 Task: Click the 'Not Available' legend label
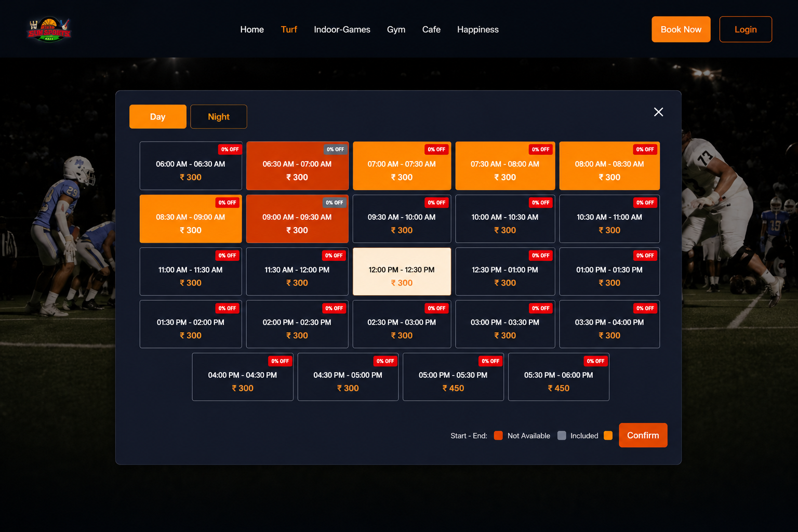pyautogui.click(x=529, y=436)
